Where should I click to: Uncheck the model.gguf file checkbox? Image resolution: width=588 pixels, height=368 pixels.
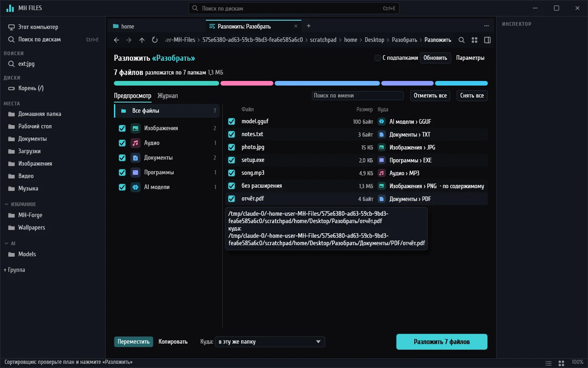tap(232, 121)
